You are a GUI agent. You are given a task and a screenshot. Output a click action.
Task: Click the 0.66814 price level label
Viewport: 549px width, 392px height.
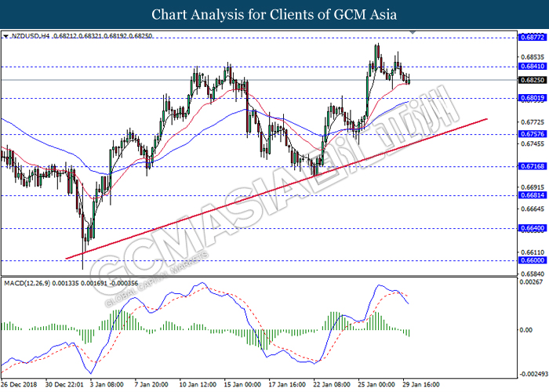(533, 195)
